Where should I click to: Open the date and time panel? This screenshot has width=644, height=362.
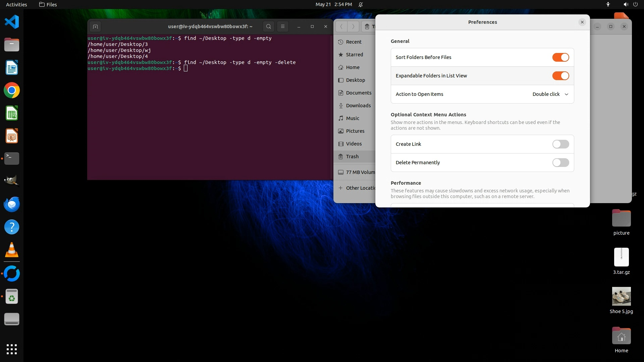point(333,4)
